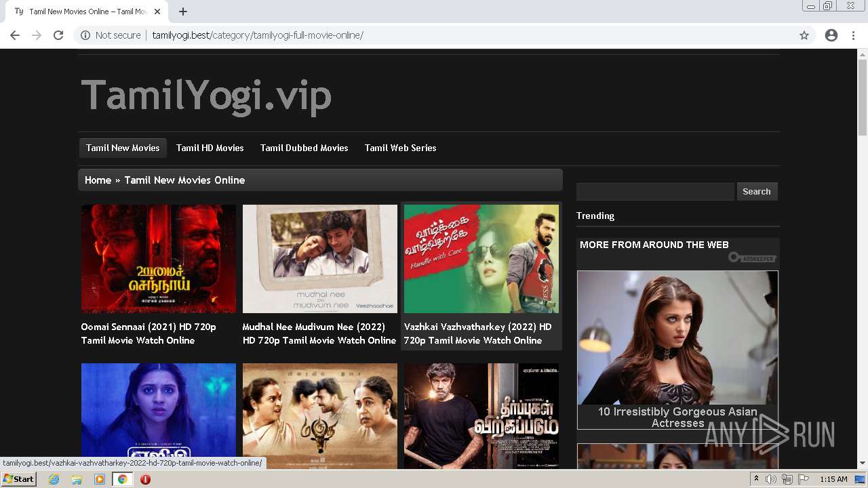Open the poster of man holding bat
The image size is (868, 488).
pos(481,416)
